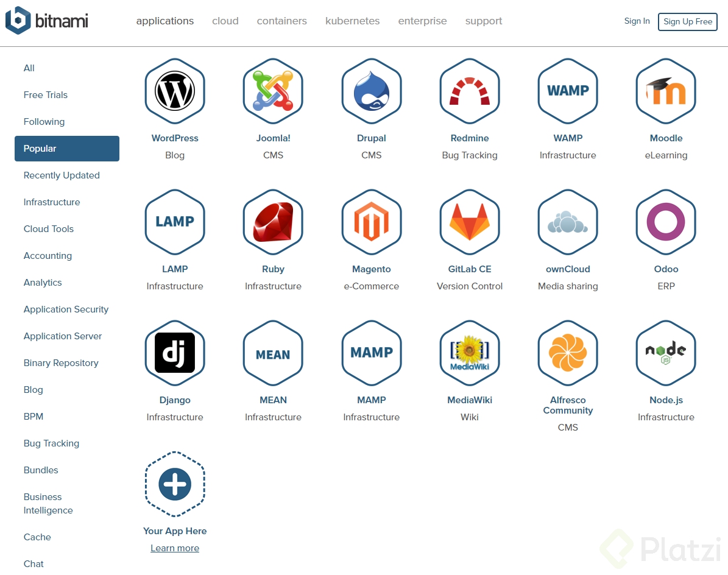Click the Sign Up Free button
728x575 pixels.
pyautogui.click(x=688, y=21)
